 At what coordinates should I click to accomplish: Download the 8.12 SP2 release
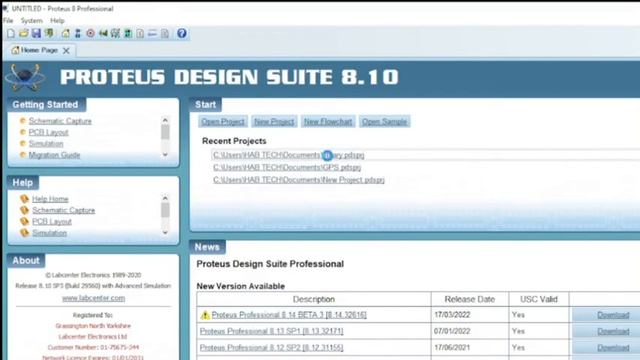pyautogui.click(x=613, y=347)
